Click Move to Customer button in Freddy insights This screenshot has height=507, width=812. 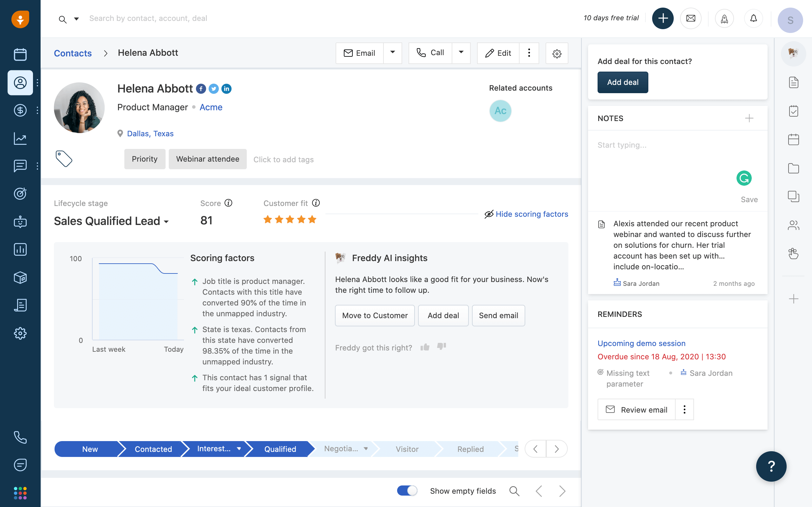point(375,315)
